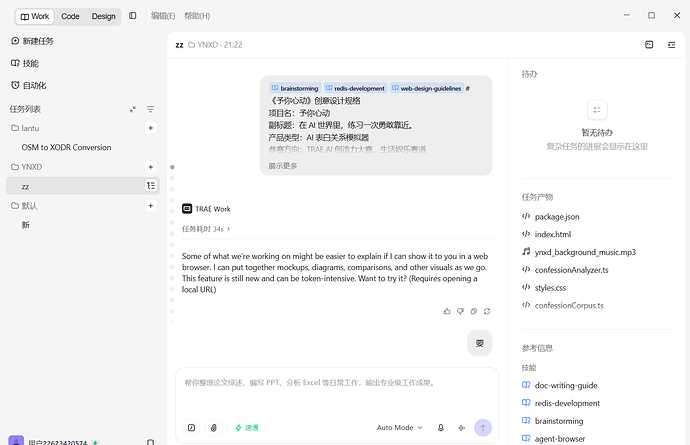Add a task to 默认 folder

tap(150, 206)
